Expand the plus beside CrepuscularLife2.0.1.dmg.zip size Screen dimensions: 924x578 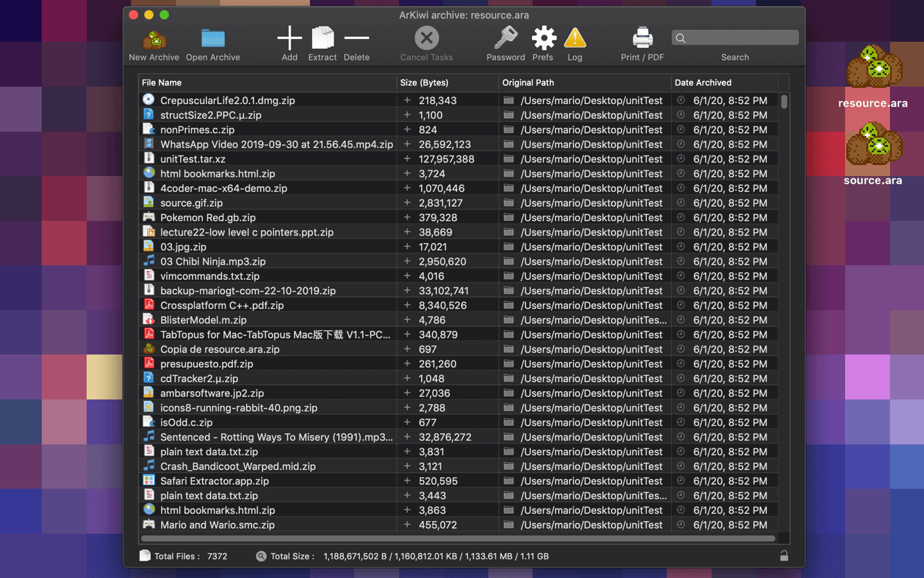click(x=407, y=100)
